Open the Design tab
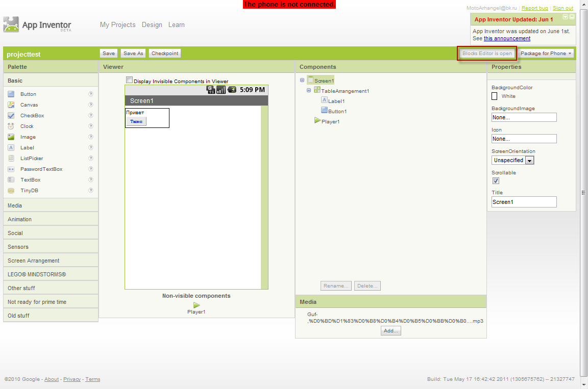The height and width of the screenshot is (389, 588). point(152,24)
